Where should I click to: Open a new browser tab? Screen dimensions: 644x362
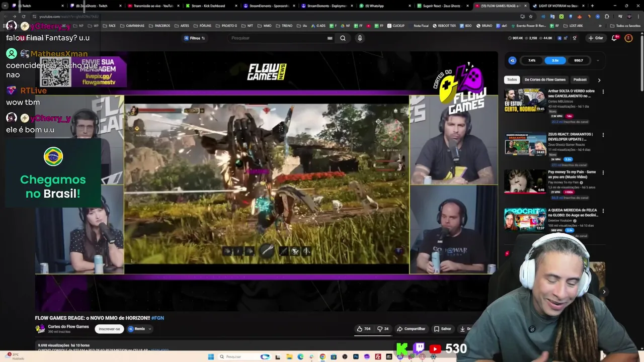(592, 6)
